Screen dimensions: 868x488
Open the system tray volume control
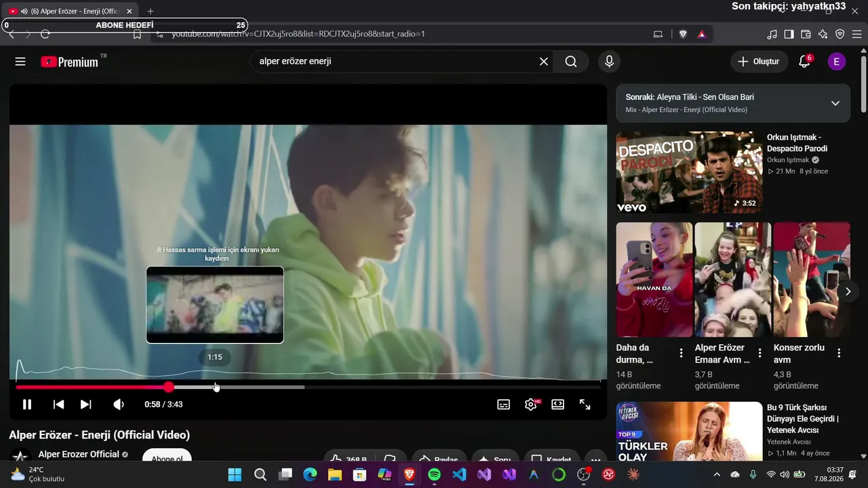pos(785,474)
